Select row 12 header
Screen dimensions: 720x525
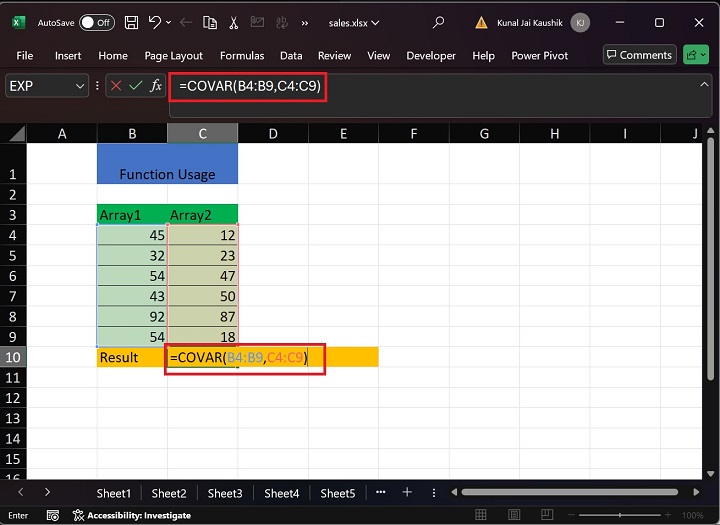(x=13, y=398)
